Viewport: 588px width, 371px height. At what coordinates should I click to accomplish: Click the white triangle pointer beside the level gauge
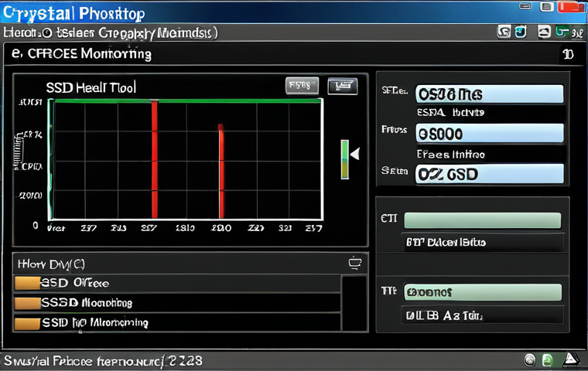tap(355, 154)
